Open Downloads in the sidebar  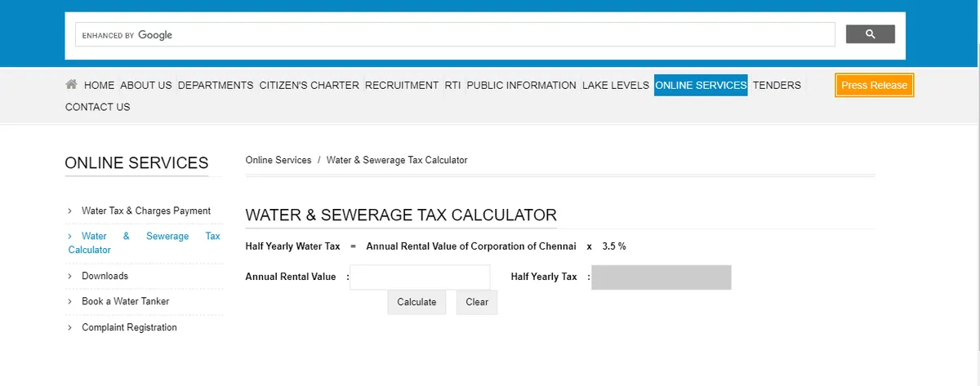[105, 276]
